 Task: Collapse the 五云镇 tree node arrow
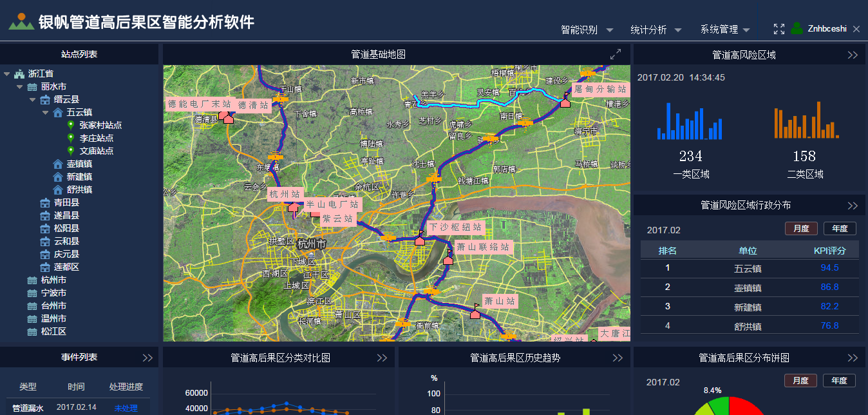(46, 113)
